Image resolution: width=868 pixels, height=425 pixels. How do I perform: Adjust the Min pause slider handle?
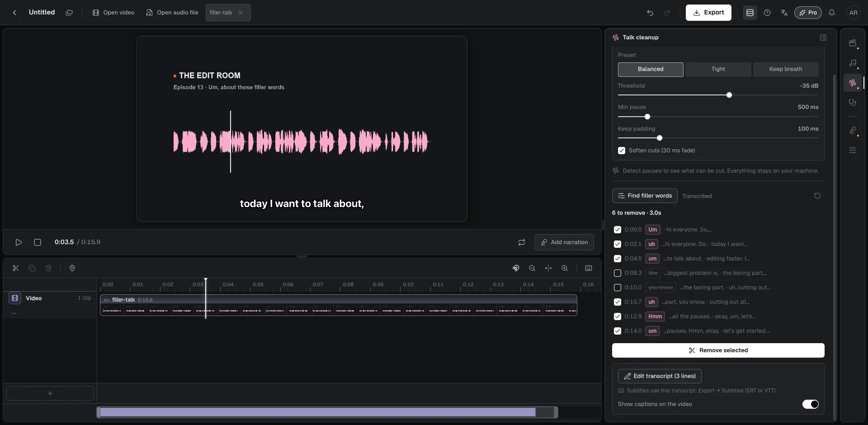(647, 117)
